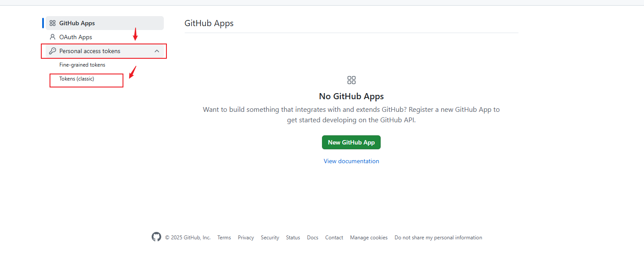Open the Docs footer link

click(x=312, y=238)
